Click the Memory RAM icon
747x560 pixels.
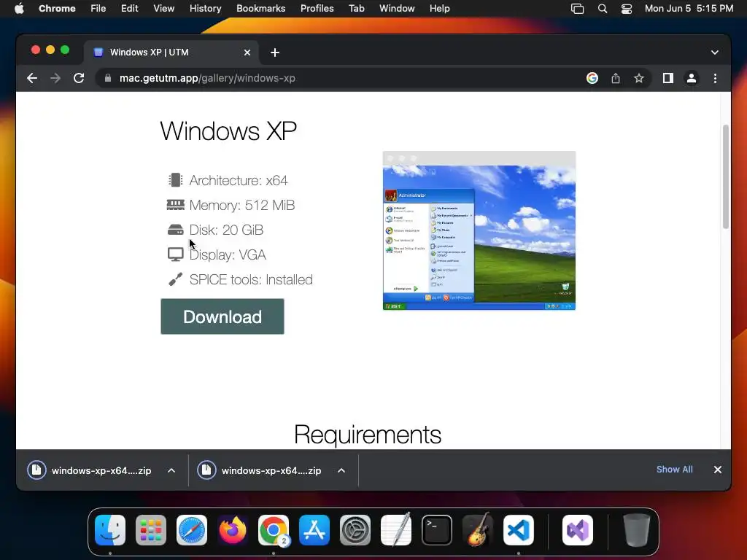point(175,205)
